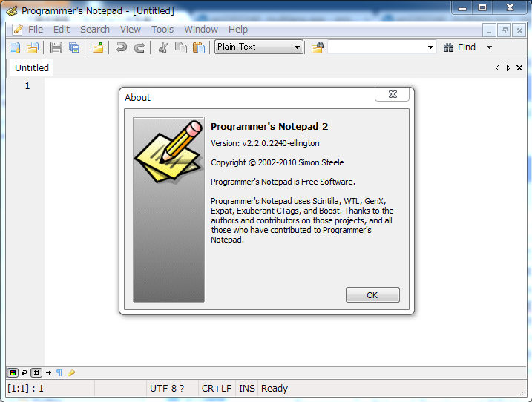Click the Ready status bar text

point(274,389)
